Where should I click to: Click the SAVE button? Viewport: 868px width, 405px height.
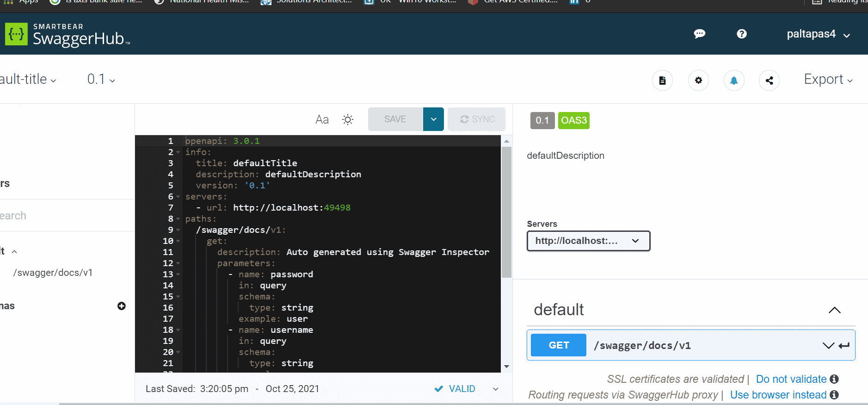[x=395, y=119]
